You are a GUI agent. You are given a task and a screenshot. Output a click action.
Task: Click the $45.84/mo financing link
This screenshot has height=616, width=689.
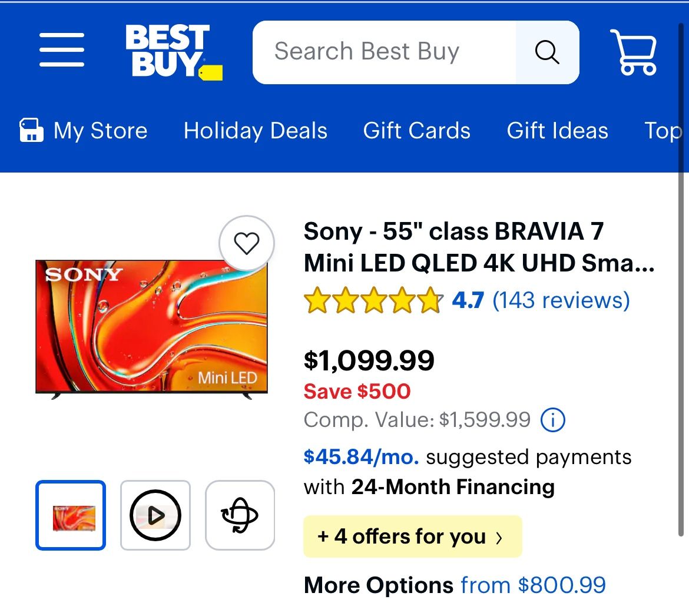click(360, 457)
